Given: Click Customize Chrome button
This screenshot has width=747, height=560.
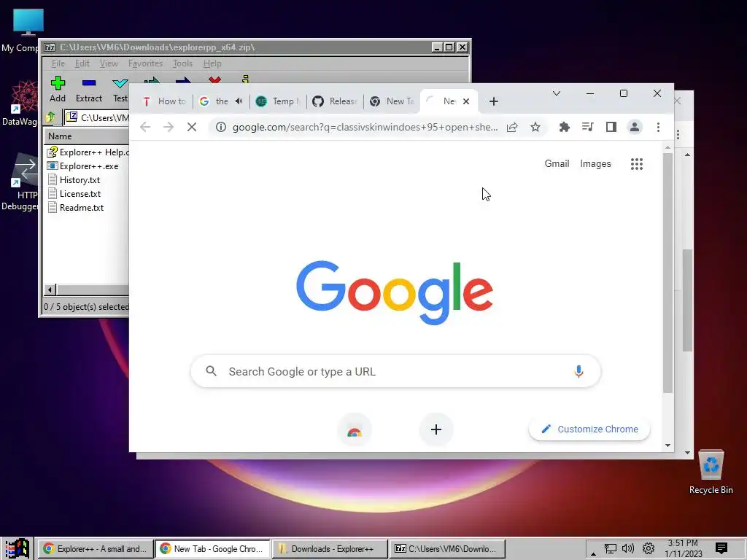Looking at the screenshot, I should pyautogui.click(x=589, y=429).
